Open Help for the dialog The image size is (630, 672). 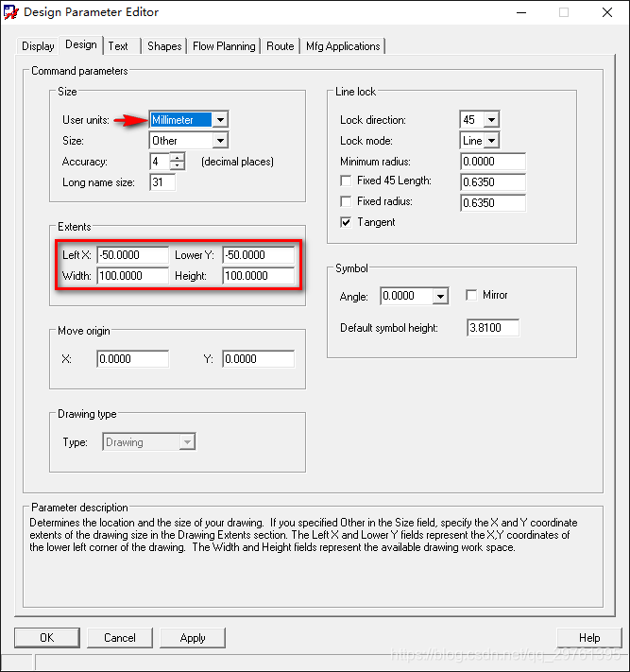[588, 638]
